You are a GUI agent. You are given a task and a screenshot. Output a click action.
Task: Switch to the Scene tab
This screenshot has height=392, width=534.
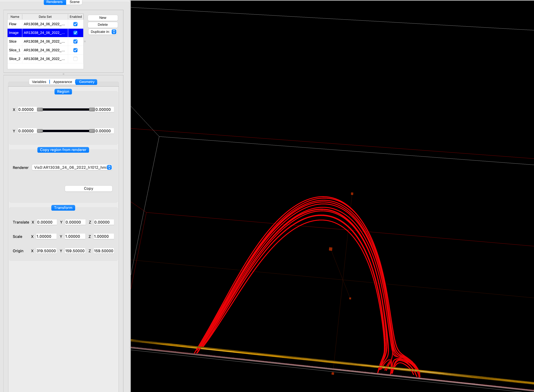coord(74,2)
